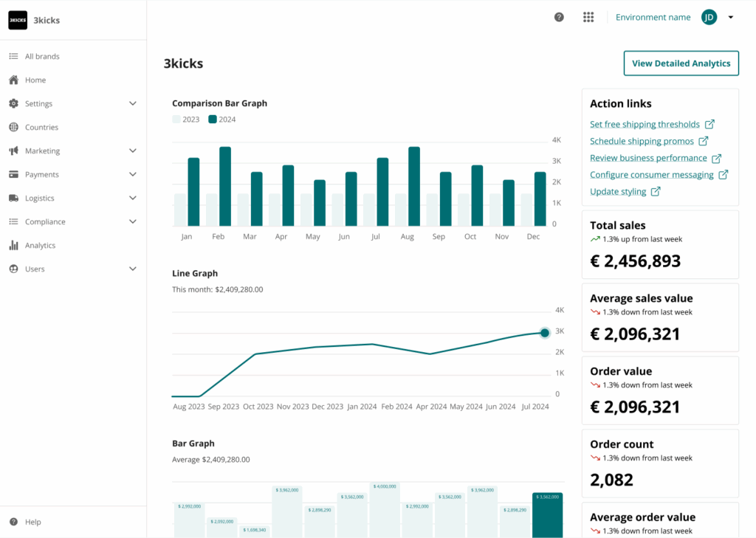Open the apps grid launcher

tap(588, 18)
